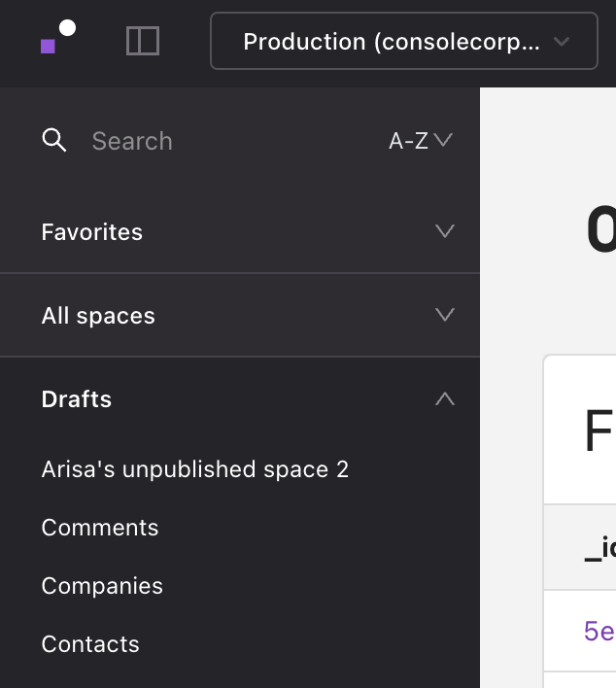Select Companies in Drafts list
Screen dimensions: 616x688
click(x=102, y=586)
